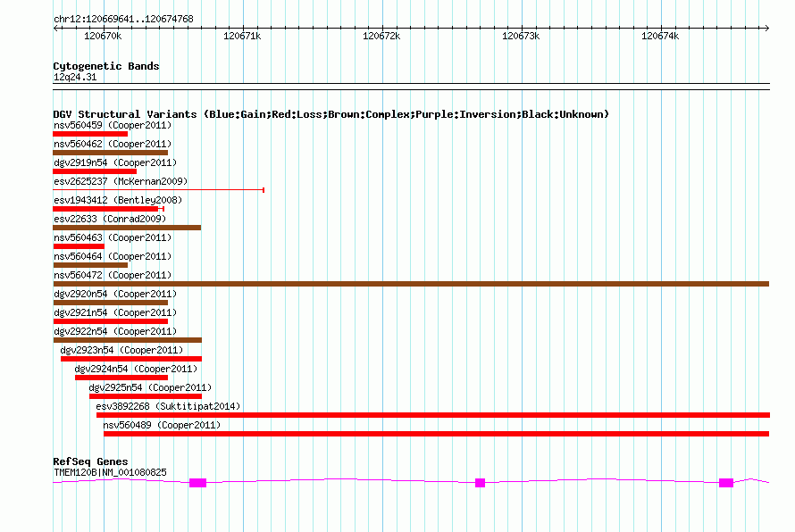This screenshot has width=795, height=532.
Task: Open the esv3892268 (Suktitipat2014) variant
Action: click(x=168, y=406)
